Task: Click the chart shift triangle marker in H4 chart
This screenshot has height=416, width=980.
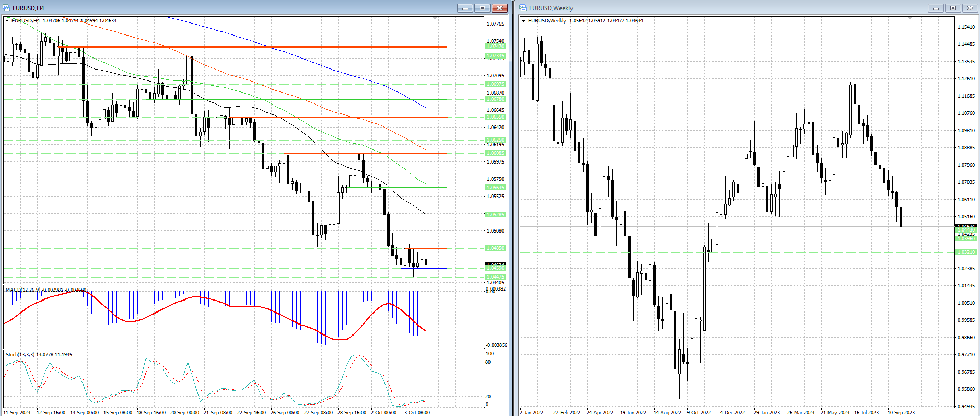Action: point(435,18)
